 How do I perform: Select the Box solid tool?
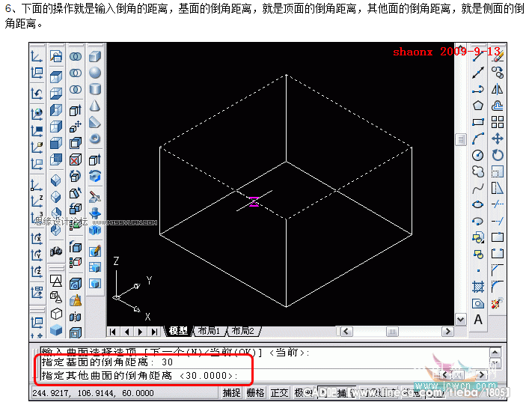(x=95, y=56)
